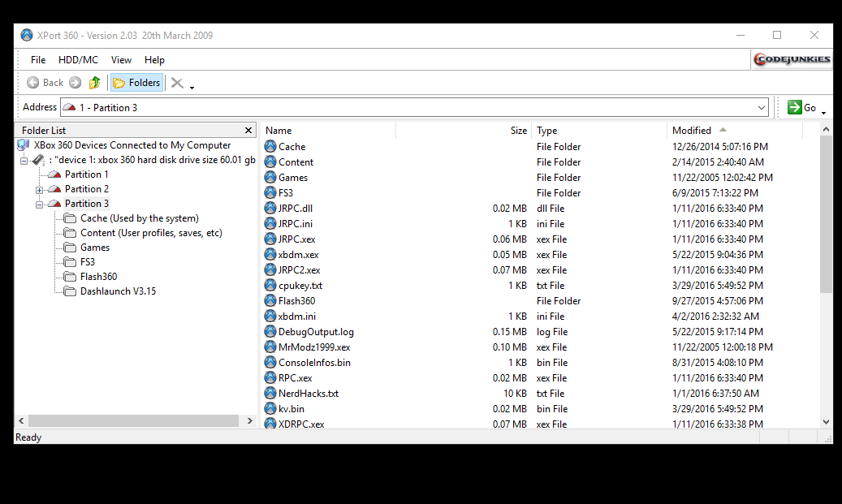The width and height of the screenshot is (842, 504).
Task: Select FS3 folder in the tree
Action: click(x=88, y=262)
